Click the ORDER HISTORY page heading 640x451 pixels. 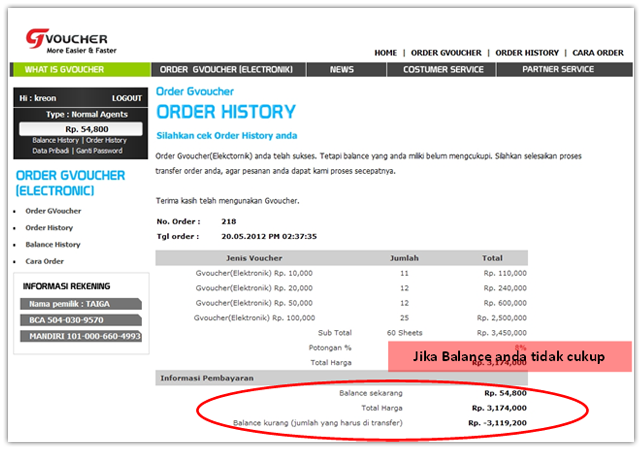coord(226,112)
